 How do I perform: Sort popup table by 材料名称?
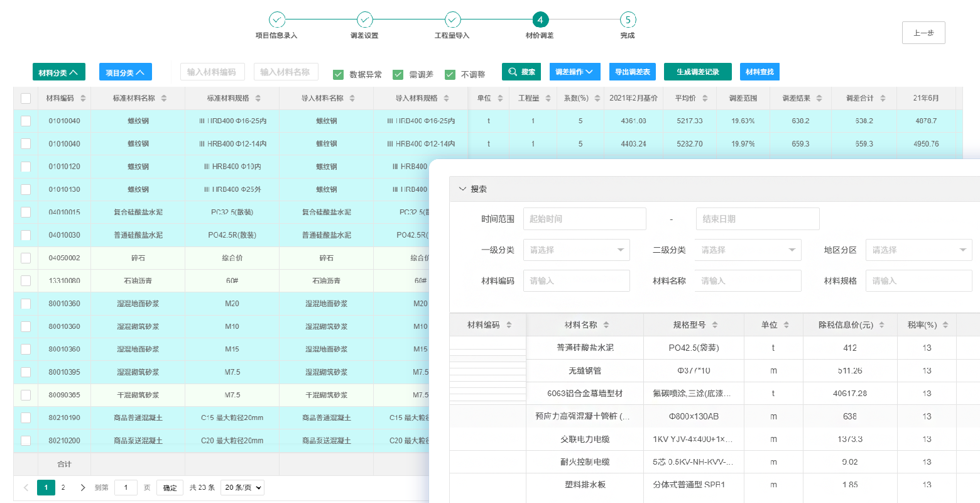(x=606, y=325)
